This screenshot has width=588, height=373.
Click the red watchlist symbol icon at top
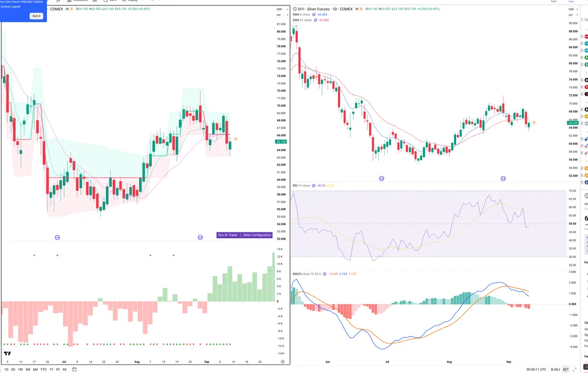tap(586, 37)
